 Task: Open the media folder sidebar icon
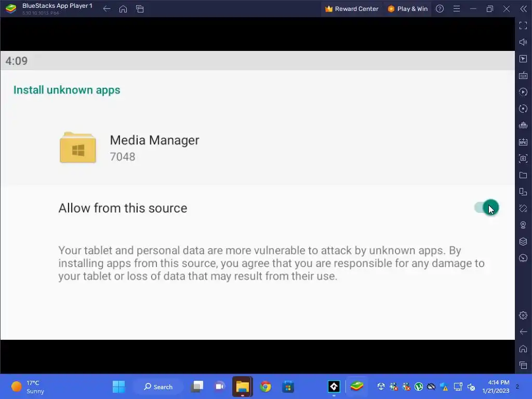pos(523,175)
